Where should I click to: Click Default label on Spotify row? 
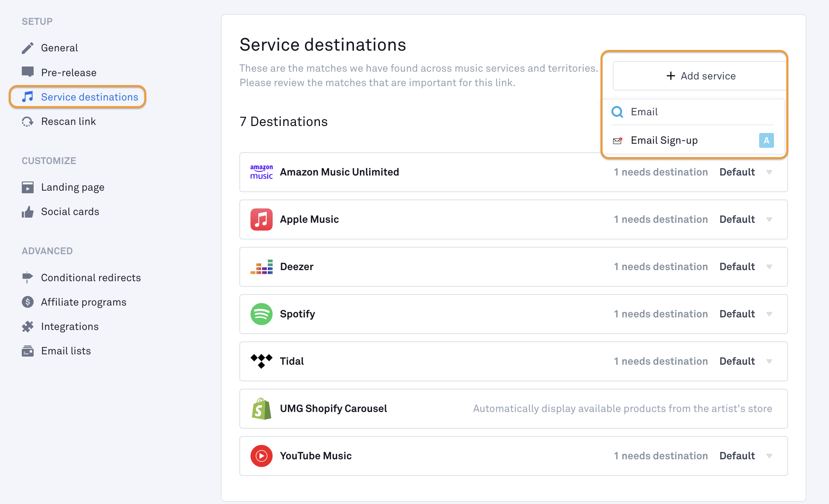click(x=737, y=314)
